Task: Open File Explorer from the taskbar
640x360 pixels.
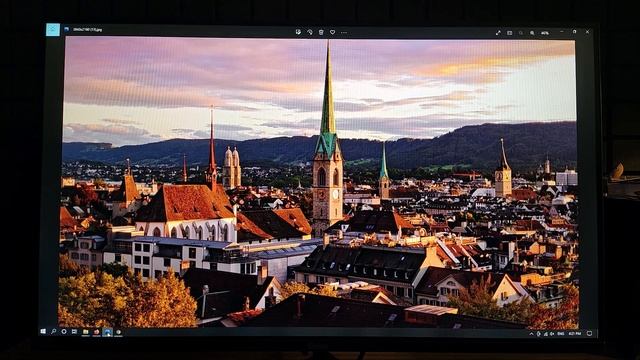Action: (85, 332)
